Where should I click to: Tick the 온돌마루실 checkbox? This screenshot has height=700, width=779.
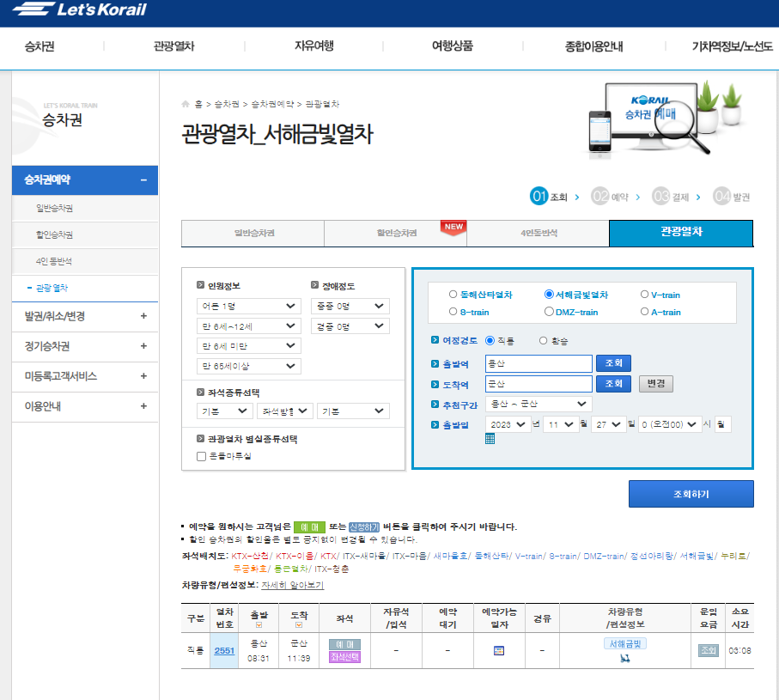201,456
